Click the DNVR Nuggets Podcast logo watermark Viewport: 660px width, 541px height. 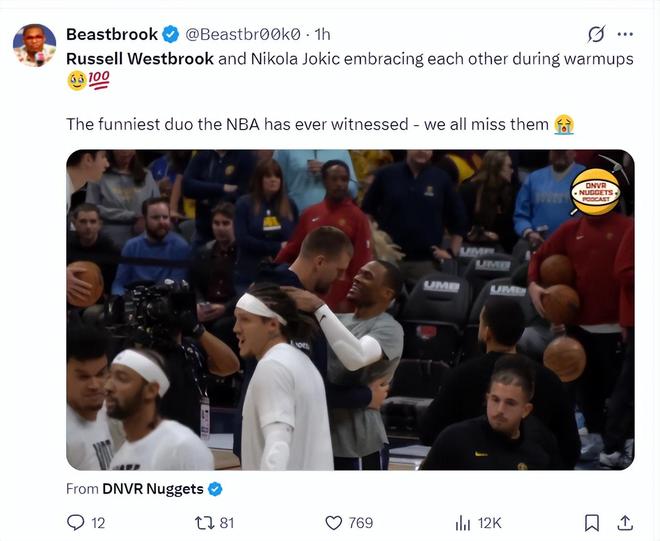click(x=596, y=192)
